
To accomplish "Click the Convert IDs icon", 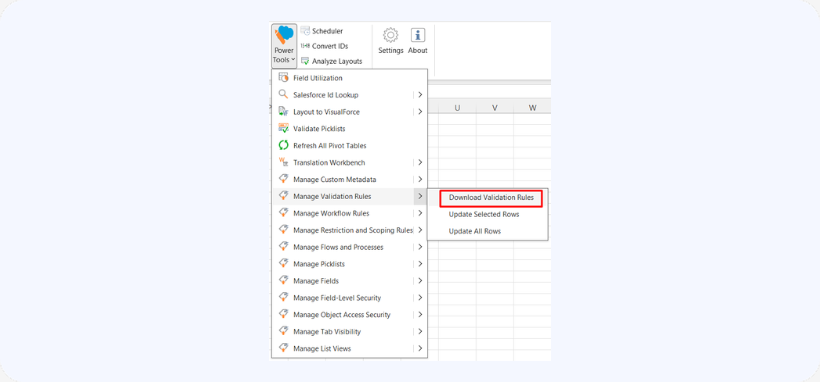I will [x=305, y=46].
